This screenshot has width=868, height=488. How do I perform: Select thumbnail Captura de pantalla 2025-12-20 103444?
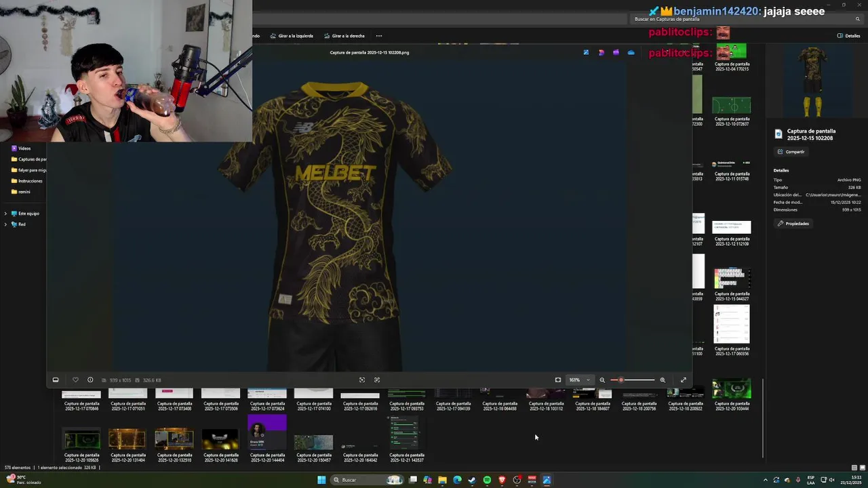731,395
